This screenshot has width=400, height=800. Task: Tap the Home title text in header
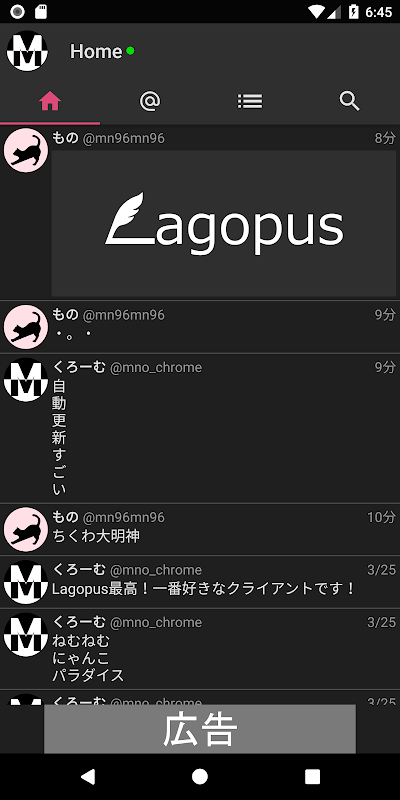[96, 51]
